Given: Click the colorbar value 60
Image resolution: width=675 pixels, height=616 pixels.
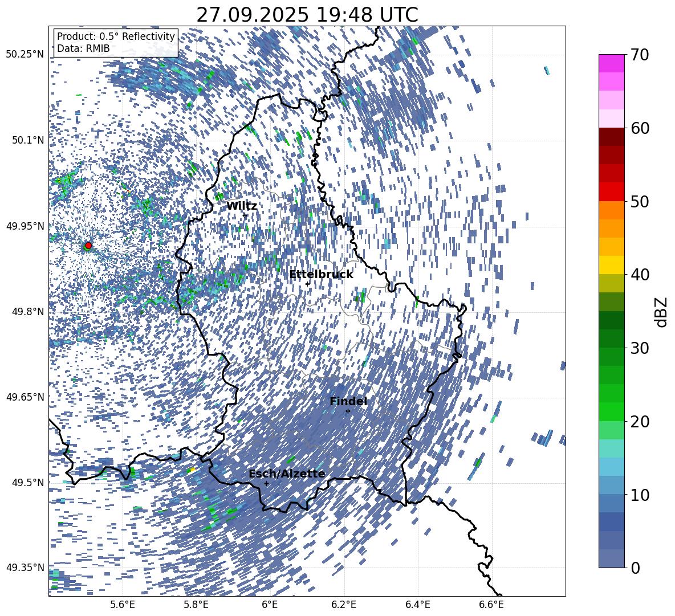Looking at the screenshot, I should pyautogui.click(x=640, y=128).
